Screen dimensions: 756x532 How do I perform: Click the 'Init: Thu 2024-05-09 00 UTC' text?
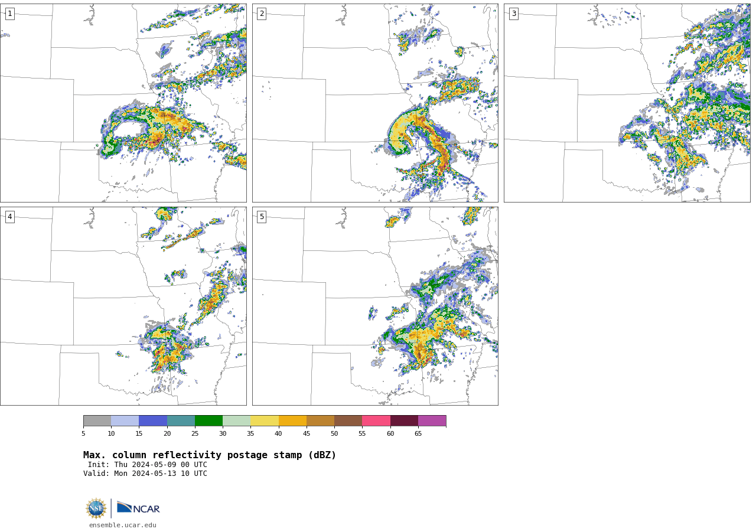click(x=148, y=465)
